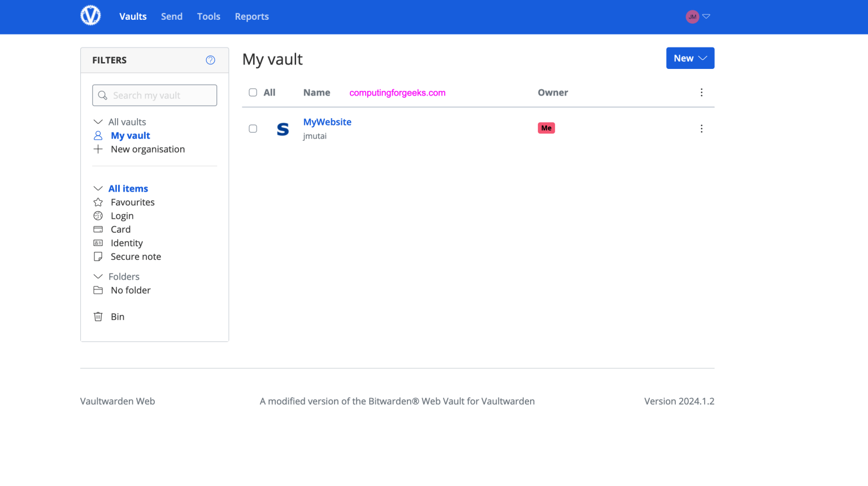Select the Identity filter
868x486 pixels.
(x=127, y=242)
